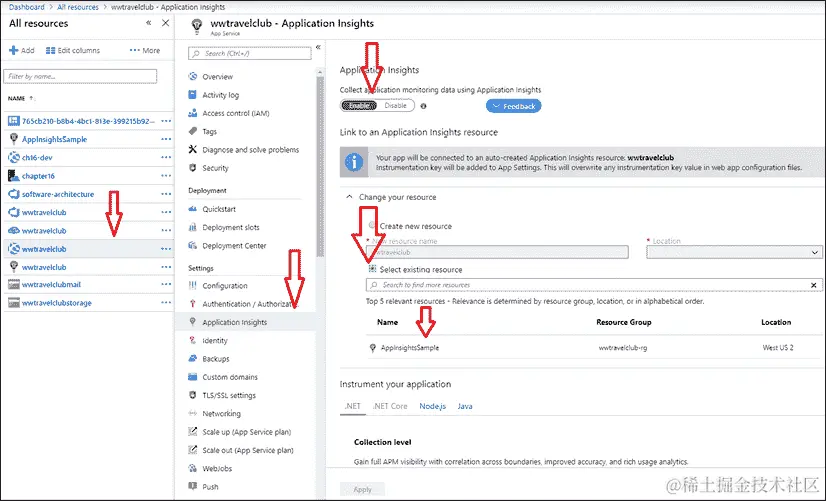This screenshot has width=826, height=501.
Task: Open the software-architecture resource
Action: point(58,194)
